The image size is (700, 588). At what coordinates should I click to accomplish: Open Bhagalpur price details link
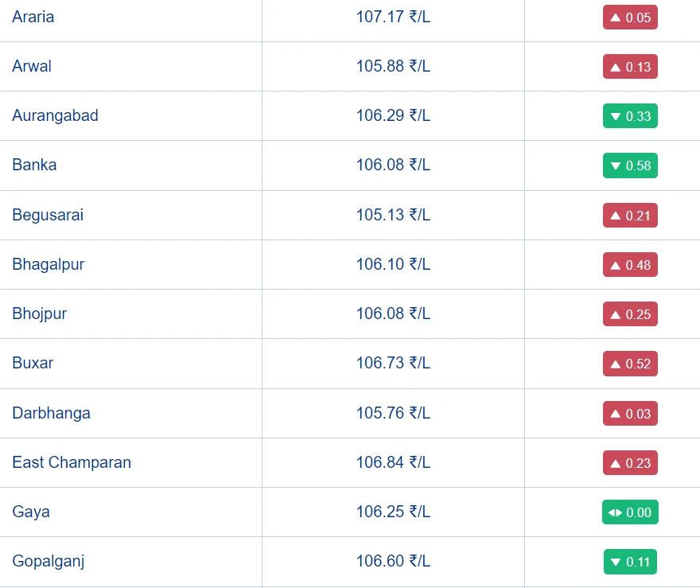click(x=48, y=264)
